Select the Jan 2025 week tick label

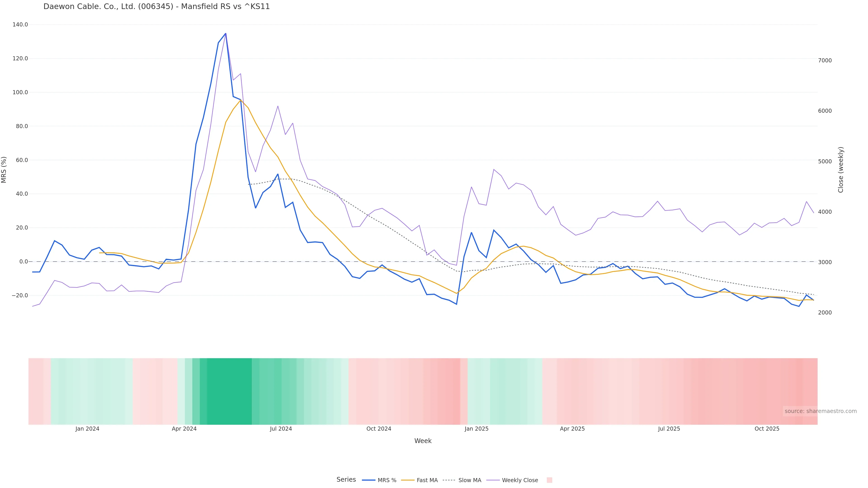(476, 429)
